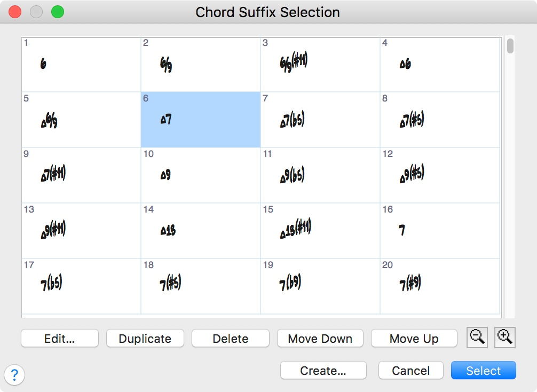
Task: Select chord suffix 1, the 6 chord
Action: [81, 64]
